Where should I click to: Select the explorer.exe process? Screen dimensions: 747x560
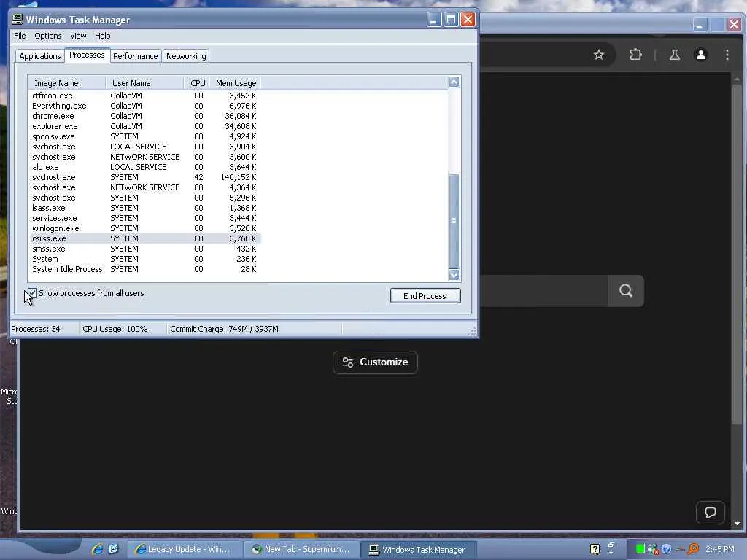point(144,126)
